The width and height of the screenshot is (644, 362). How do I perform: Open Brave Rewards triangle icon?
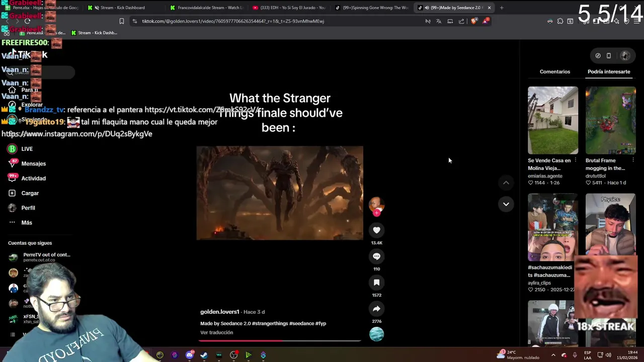(486, 21)
